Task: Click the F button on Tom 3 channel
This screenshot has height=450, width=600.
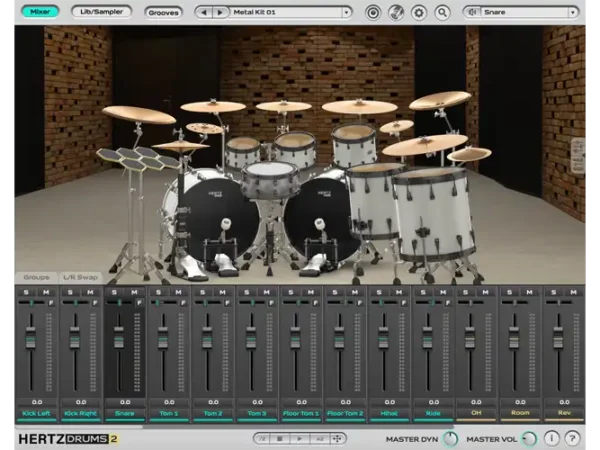Action: [271, 303]
